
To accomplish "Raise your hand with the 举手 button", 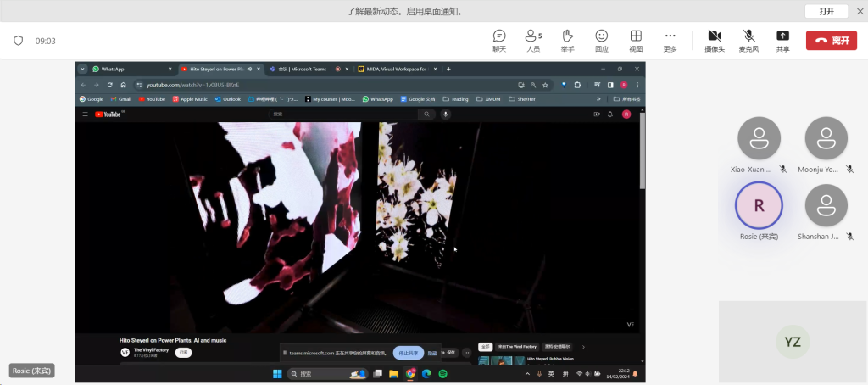I will (567, 41).
